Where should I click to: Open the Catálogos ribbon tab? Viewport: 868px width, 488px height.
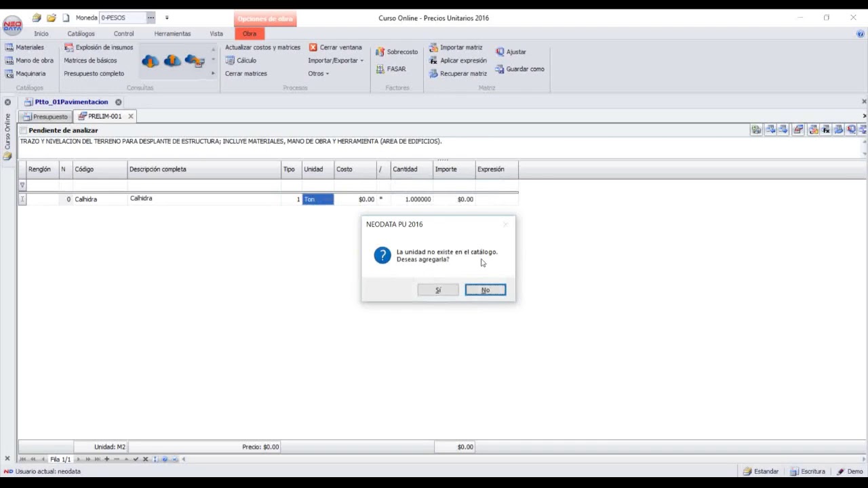point(81,33)
